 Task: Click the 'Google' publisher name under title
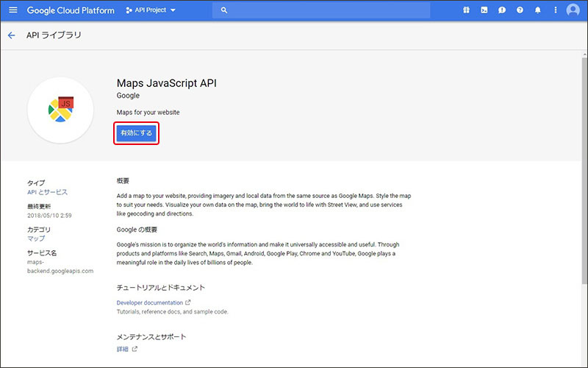tap(128, 96)
